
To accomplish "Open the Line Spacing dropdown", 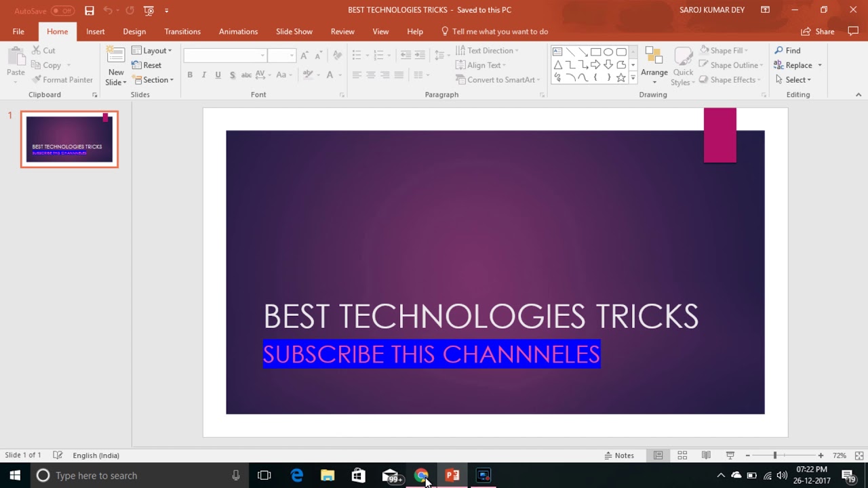I will [441, 56].
